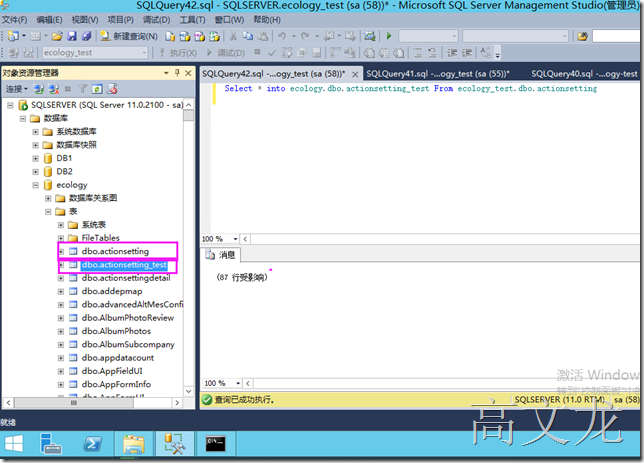Open the 窗口(W) menu
Image resolution: width=644 pixels, height=463 pixels.
point(229,20)
